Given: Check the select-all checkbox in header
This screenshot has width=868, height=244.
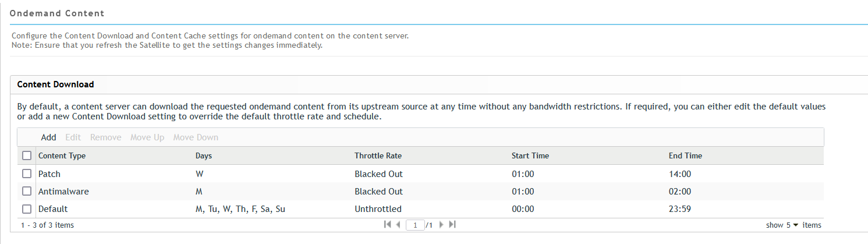Looking at the screenshot, I should tap(27, 155).
